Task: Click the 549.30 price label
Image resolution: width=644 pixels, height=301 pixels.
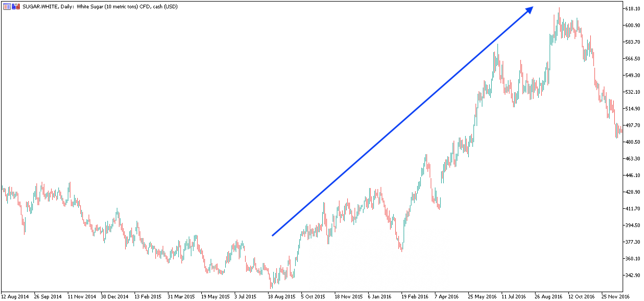Action: click(x=633, y=76)
